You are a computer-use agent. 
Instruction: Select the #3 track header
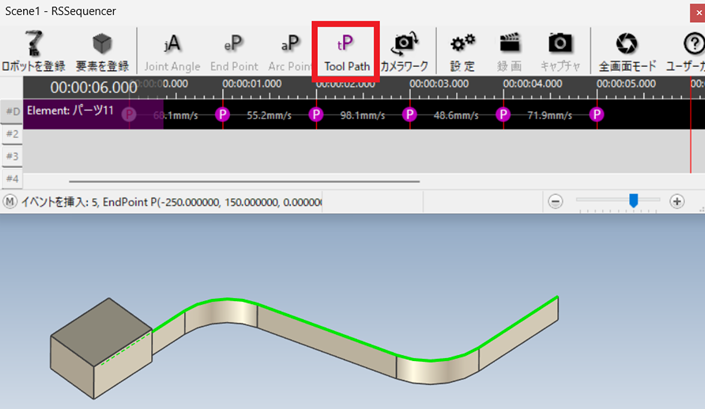coord(12,156)
